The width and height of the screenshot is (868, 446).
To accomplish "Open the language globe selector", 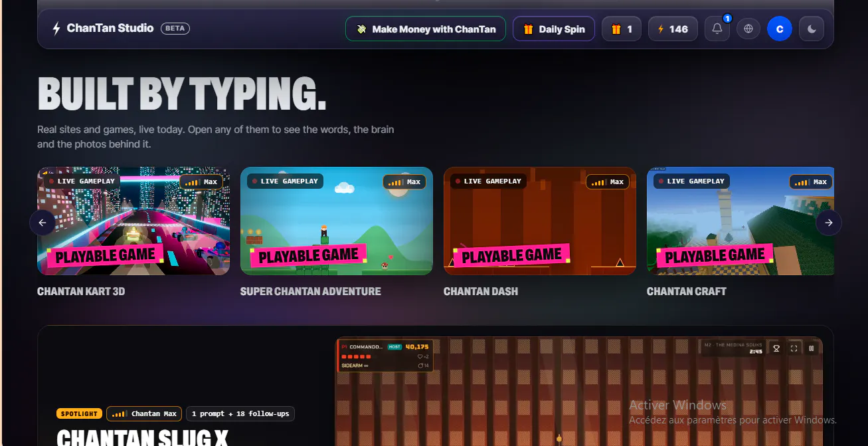I will (748, 29).
